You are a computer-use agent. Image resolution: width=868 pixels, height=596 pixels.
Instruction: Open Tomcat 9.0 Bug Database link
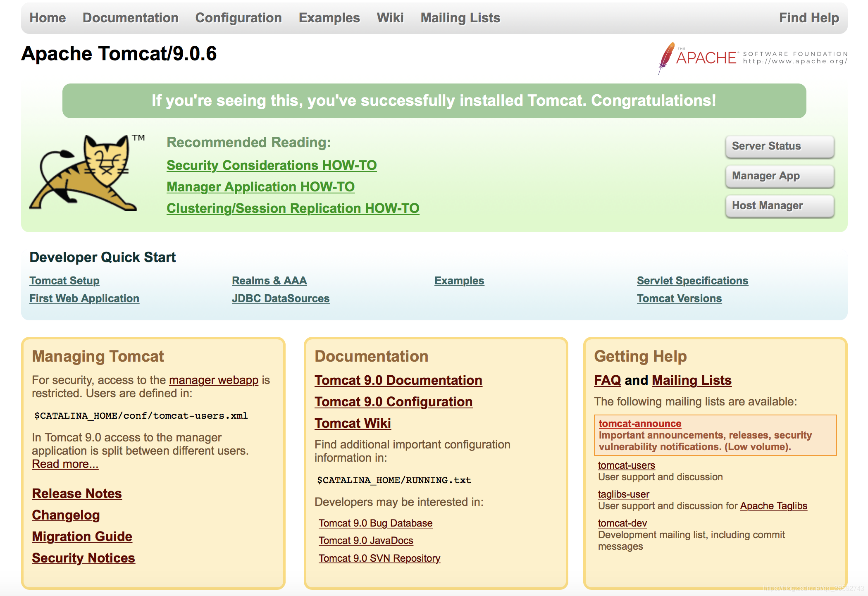click(x=375, y=523)
